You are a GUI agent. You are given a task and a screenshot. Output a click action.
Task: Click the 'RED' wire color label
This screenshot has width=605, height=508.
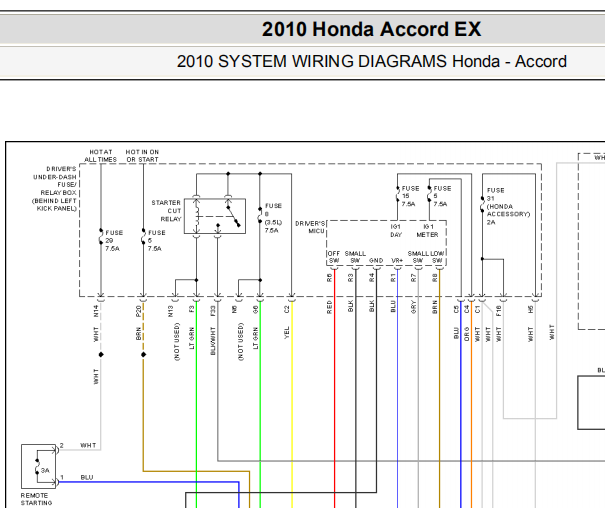[x=329, y=307]
